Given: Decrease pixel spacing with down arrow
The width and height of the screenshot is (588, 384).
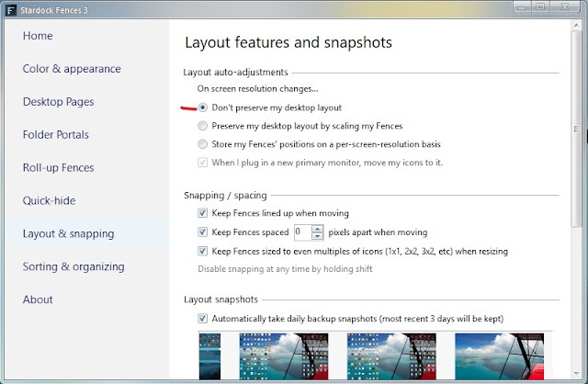Looking at the screenshot, I should point(317,236).
